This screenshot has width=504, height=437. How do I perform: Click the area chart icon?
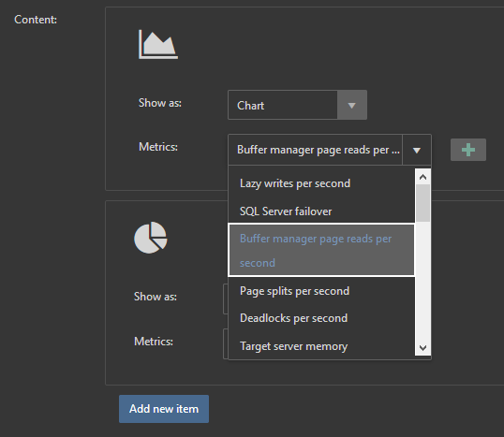(x=158, y=44)
